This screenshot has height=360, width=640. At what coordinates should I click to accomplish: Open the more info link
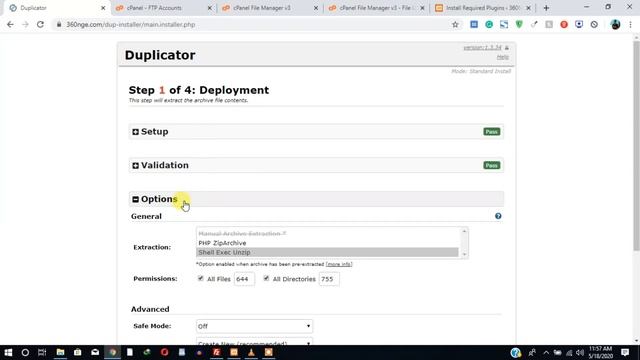[339, 264]
